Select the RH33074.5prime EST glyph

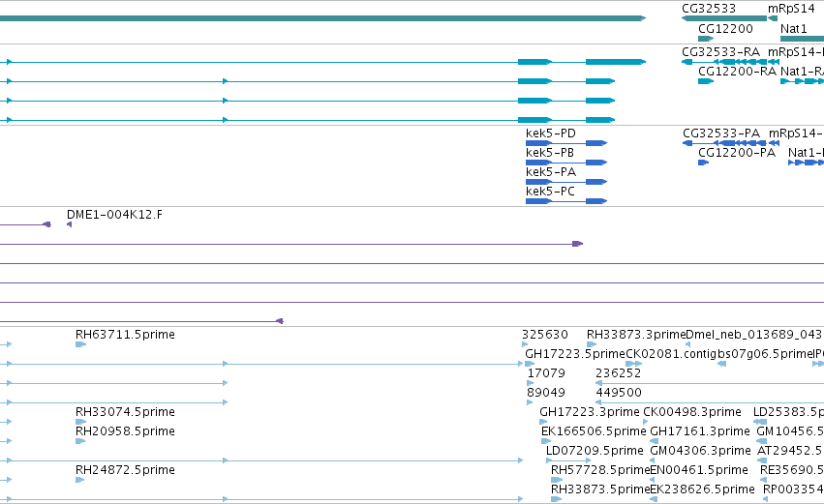[81, 422]
